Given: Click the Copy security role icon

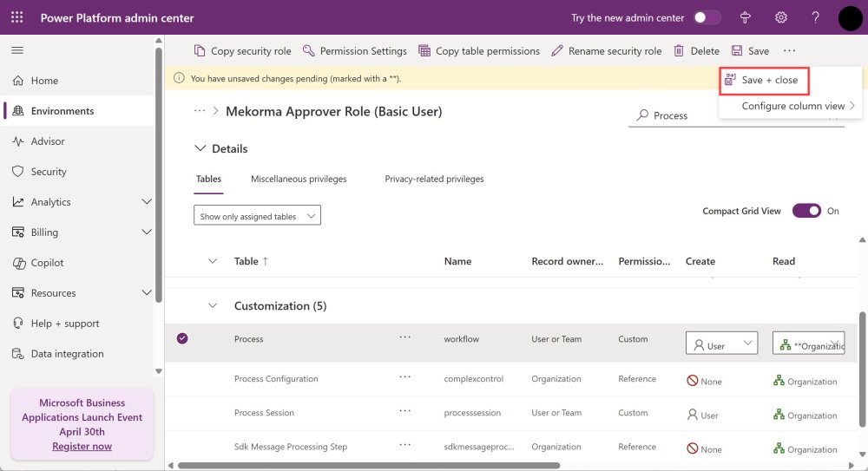Looking at the screenshot, I should tap(200, 51).
